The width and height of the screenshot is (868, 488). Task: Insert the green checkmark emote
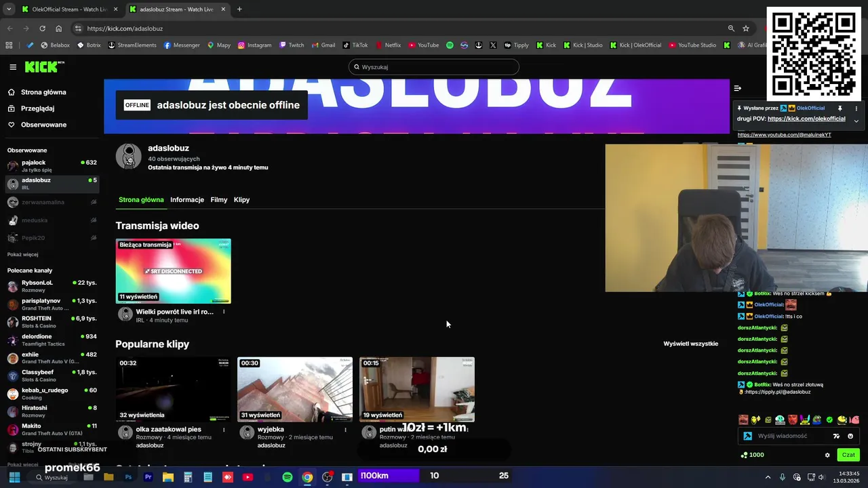click(829, 420)
